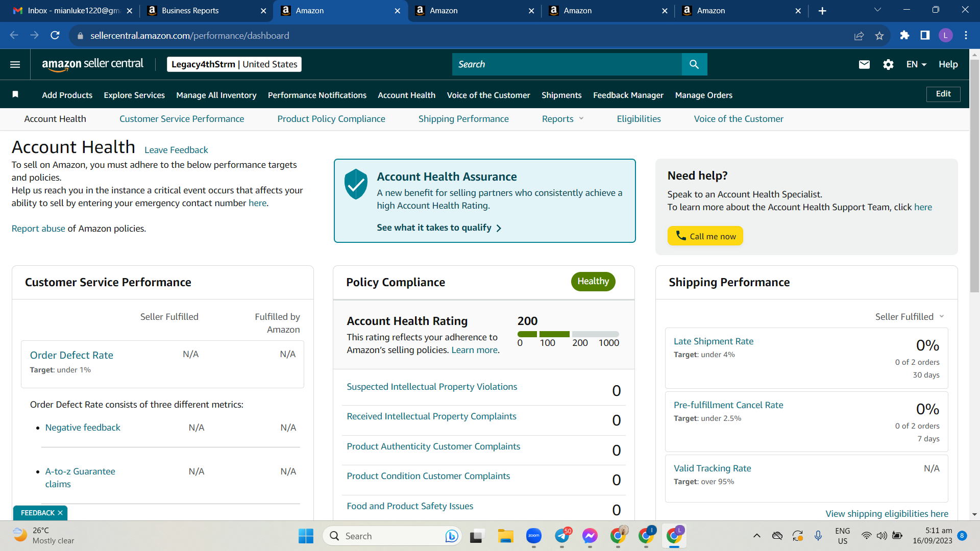Screen dimensions: 980x551
Task: Click the Windows taskbar Search box
Action: (392, 536)
